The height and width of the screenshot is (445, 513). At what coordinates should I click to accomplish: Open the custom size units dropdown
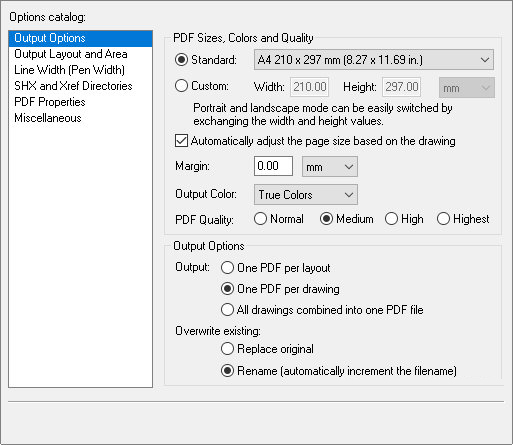(x=467, y=88)
